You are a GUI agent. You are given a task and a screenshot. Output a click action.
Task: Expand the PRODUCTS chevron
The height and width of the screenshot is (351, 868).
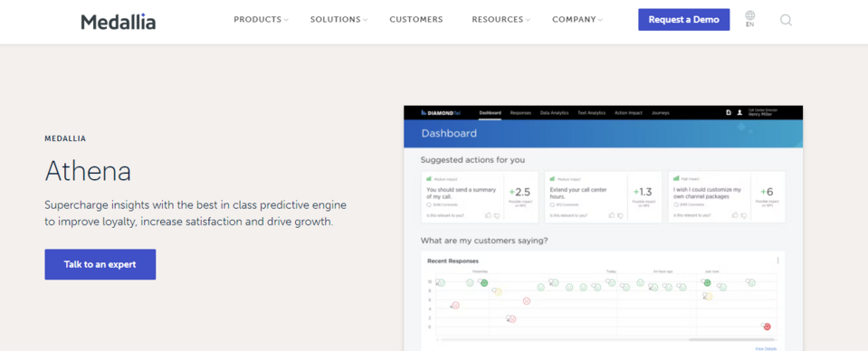coord(286,20)
